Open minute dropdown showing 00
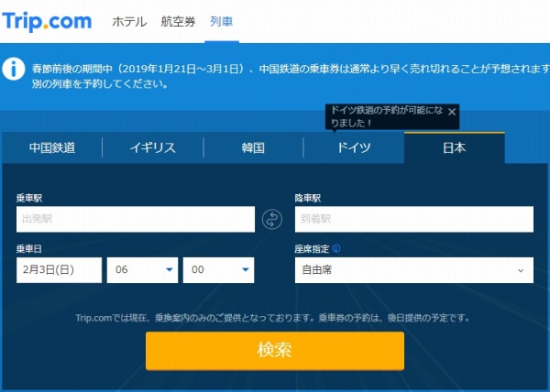Image resolution: width=550 pixels, height=392 pixels. [x=218, y=270]
